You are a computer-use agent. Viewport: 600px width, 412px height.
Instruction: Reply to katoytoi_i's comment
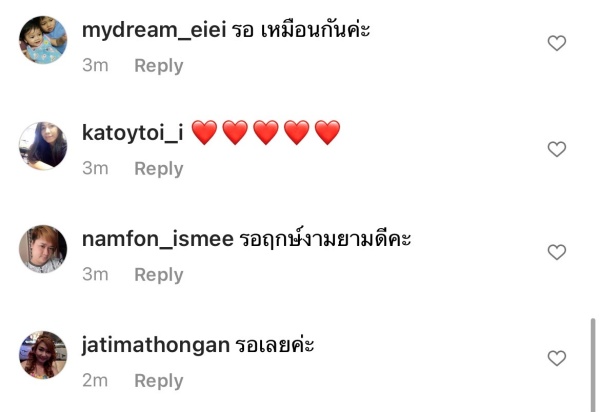pos(159,169)
